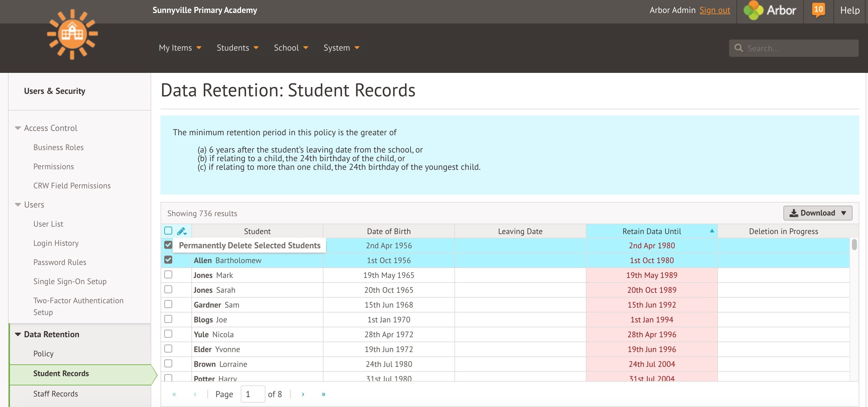
Task: Tick the checkbox for Blogs Joe
Action: pyautogui.click(x=168, y=319)
